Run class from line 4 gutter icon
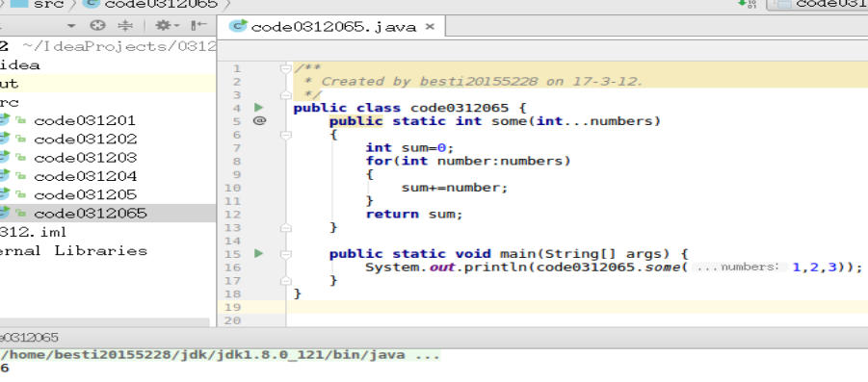This screenshot has height=382, width=868. coord(259,108)
